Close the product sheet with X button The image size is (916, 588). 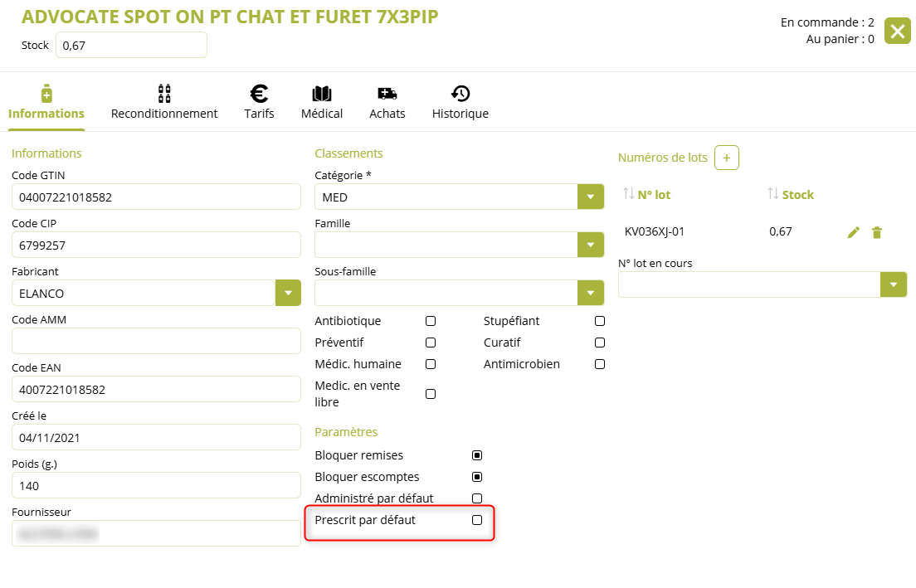coord(897,31)
